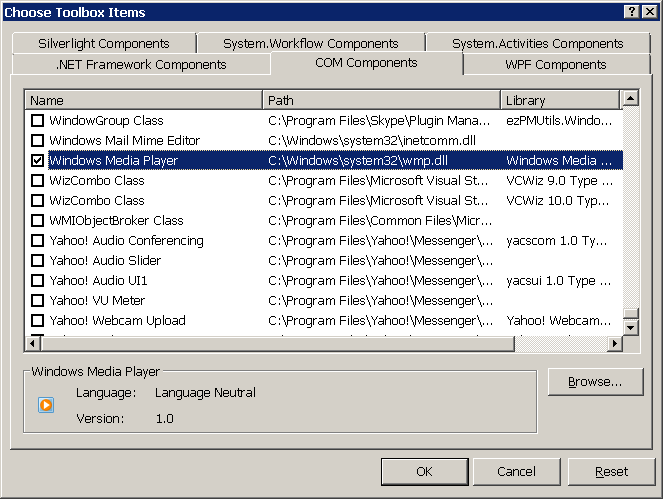Check the Windows Mail Mime Editor checkbox

click(37, 141)
